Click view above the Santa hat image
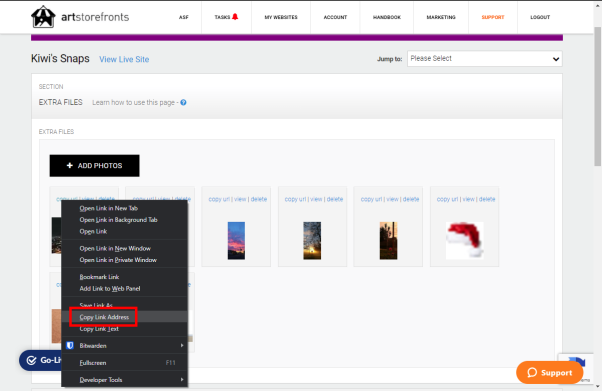This screenshot has height=391, width=602. (x=468, y=199)
